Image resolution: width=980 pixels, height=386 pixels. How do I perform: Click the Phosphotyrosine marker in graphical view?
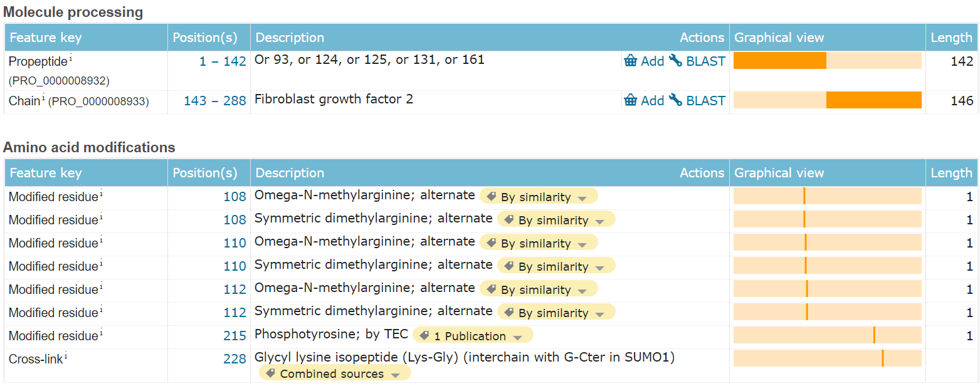[874, 335]
